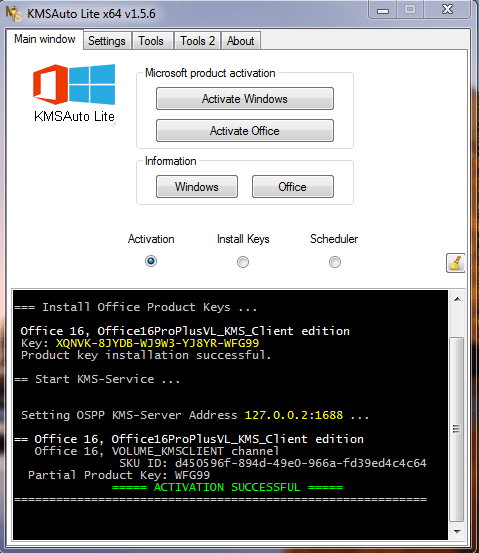Image resolution: width=479 pixels, height=553 pixels.
Task: Click '== Start KMS-Service ...' line
Action: pyautogui.click(x=97, y=379)
